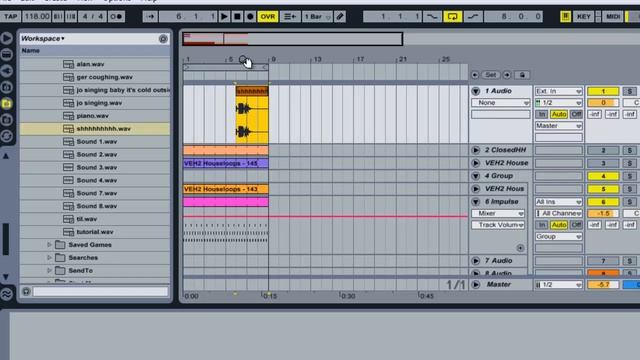The height and width of the screenshot is (360, 640).
Task: Set 1 Audio monitor to Off
Action: tap(576, 114)
